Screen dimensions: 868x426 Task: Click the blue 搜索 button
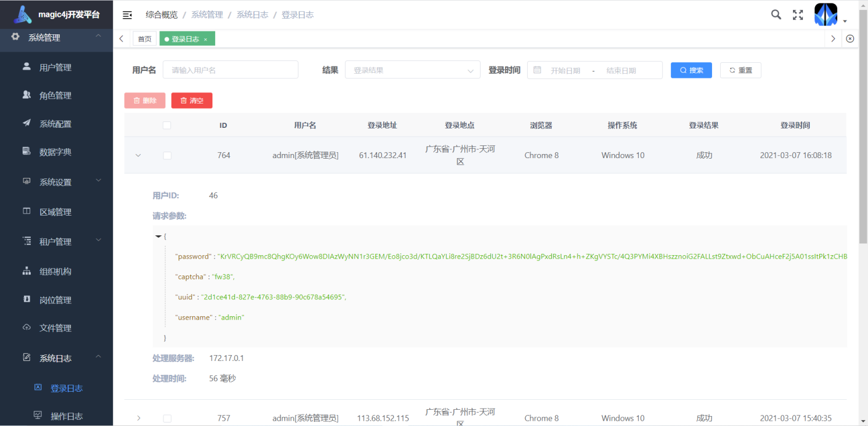click(x=691, y=70)
